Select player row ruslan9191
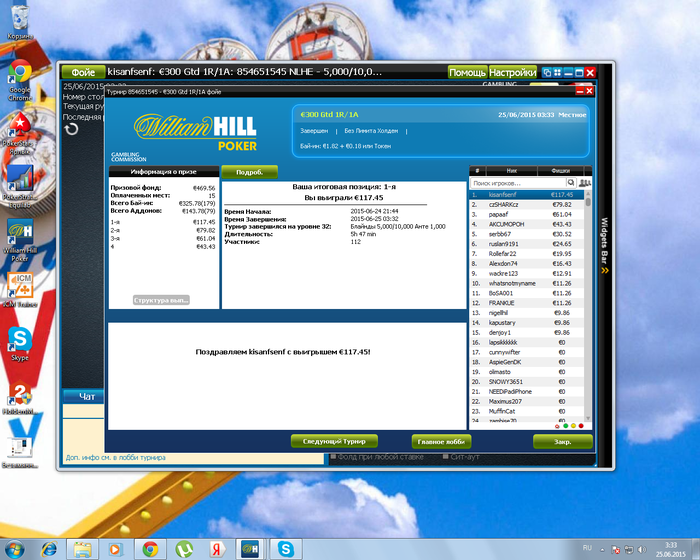700x560 pixels. pyautogui.click(x=527, y=244)
